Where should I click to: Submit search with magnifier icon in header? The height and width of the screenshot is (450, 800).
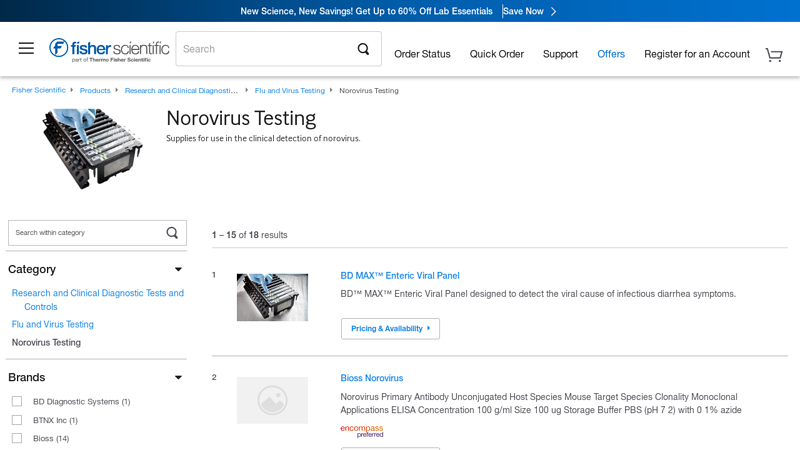click(x=363, y=49)
